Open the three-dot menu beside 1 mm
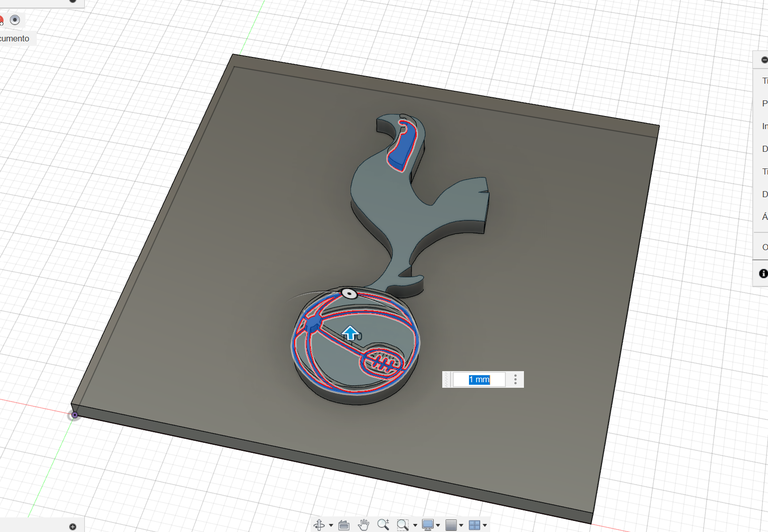 tap(515, 380)
